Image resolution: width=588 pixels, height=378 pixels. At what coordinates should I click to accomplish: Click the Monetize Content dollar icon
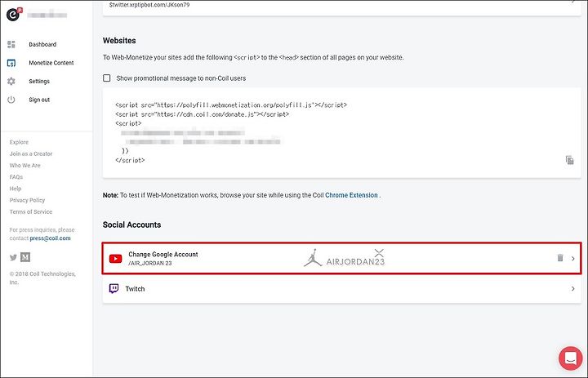click(x=11, y=63)
